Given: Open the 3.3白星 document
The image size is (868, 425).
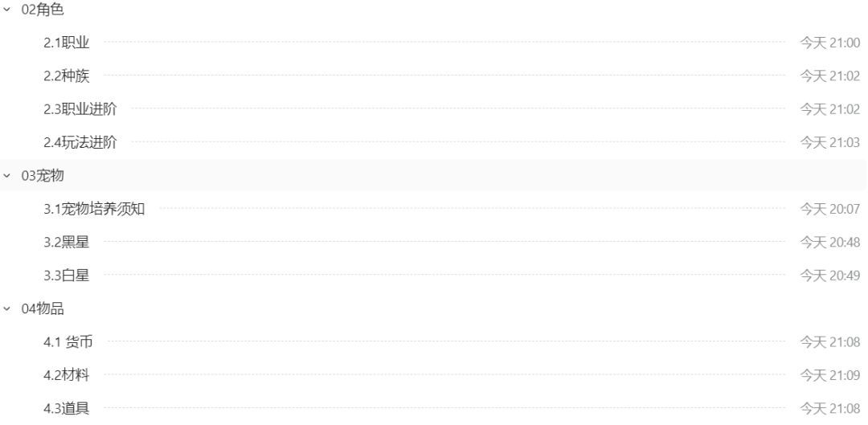Looking at the screenshot, I should pyautogui.click(x=67, y=276).
